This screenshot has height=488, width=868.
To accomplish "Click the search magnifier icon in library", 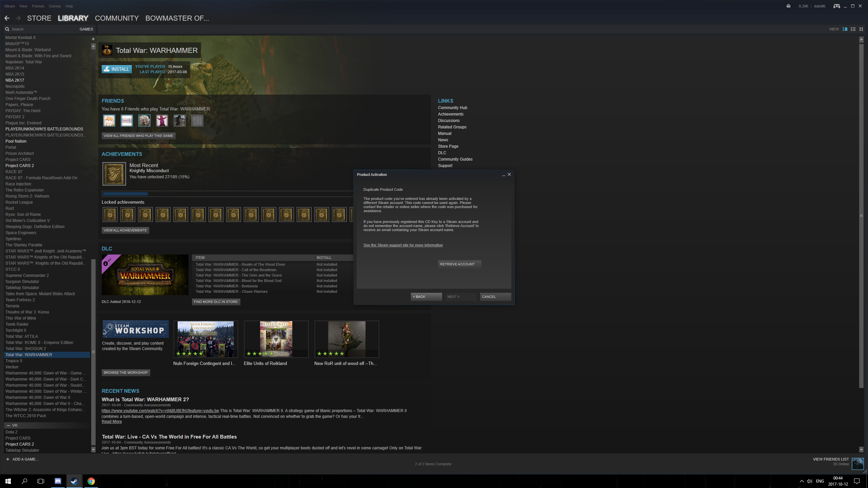I will [7, 29].
